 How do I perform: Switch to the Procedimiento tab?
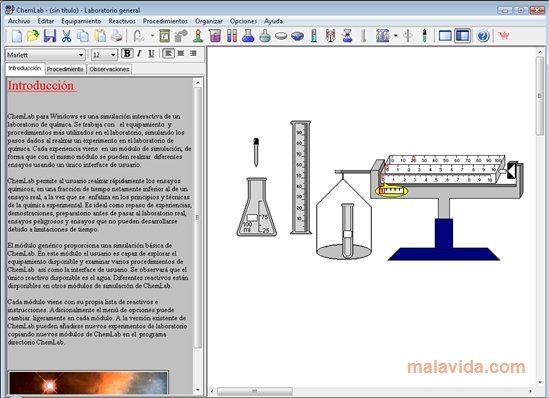(65, 69)
